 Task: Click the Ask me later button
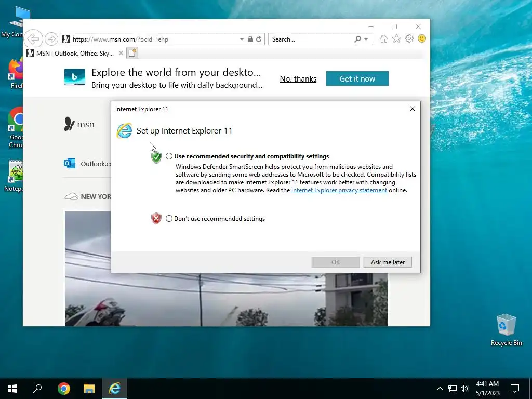(388, 262)
